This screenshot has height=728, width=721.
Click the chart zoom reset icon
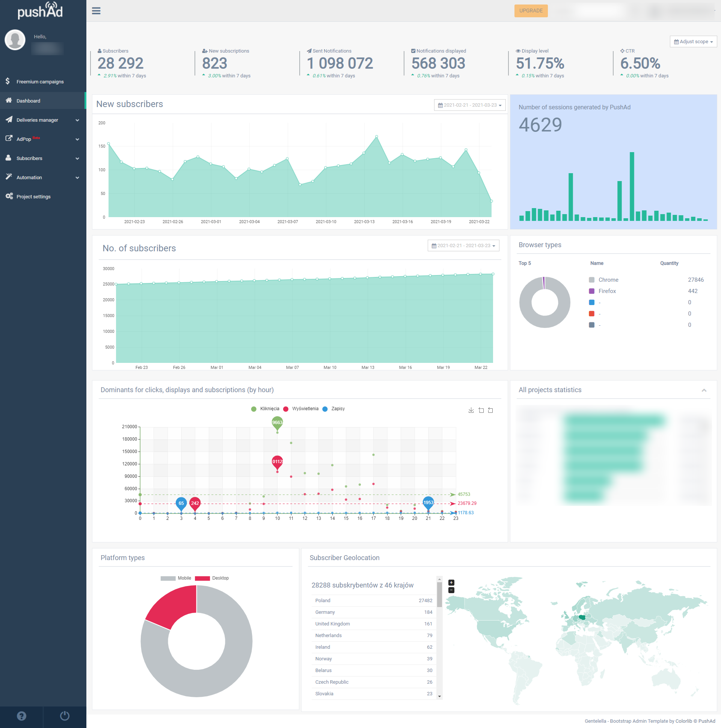(490, 410)
